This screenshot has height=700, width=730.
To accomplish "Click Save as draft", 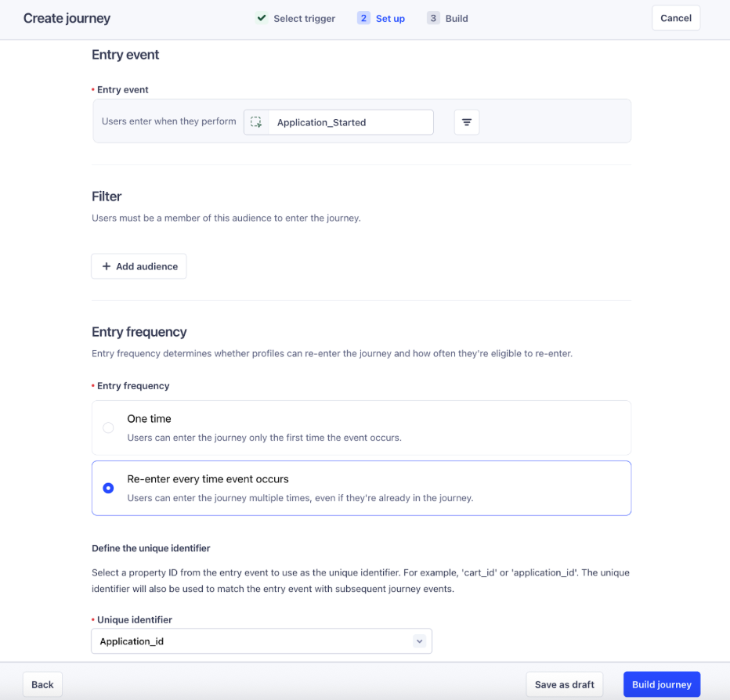I will coord(564,684).
